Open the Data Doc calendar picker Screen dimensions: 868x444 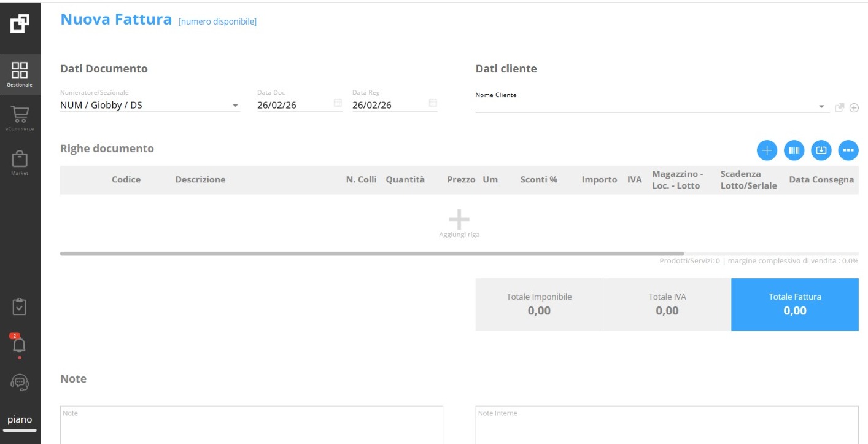pos(338,103)
